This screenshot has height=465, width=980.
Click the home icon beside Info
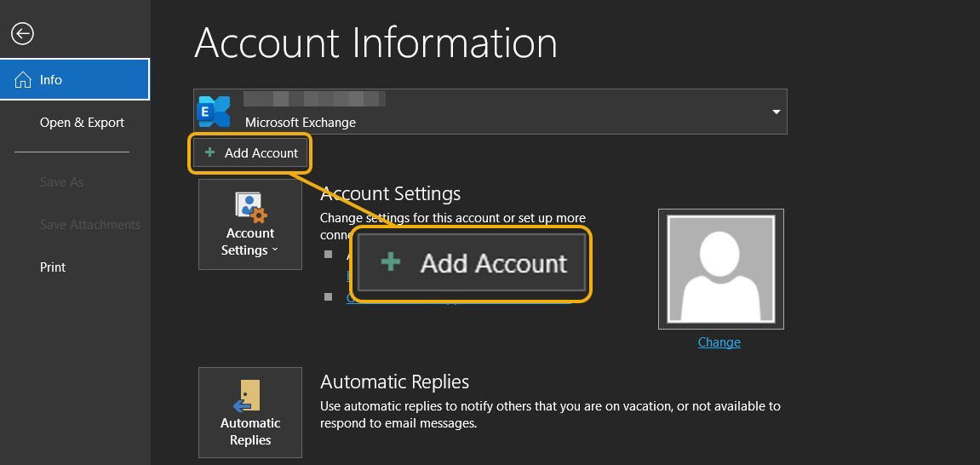pyautogui.click(x=22, y=79)
